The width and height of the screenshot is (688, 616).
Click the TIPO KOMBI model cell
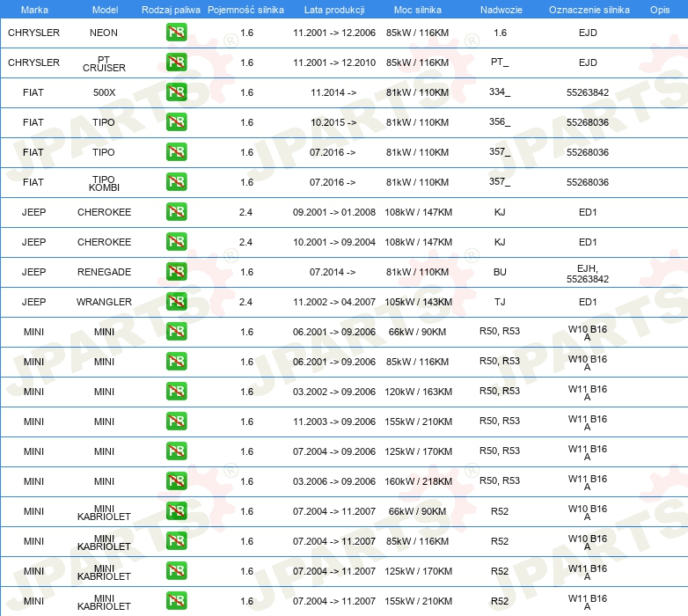pyautogui.click(x=104, y=183)
